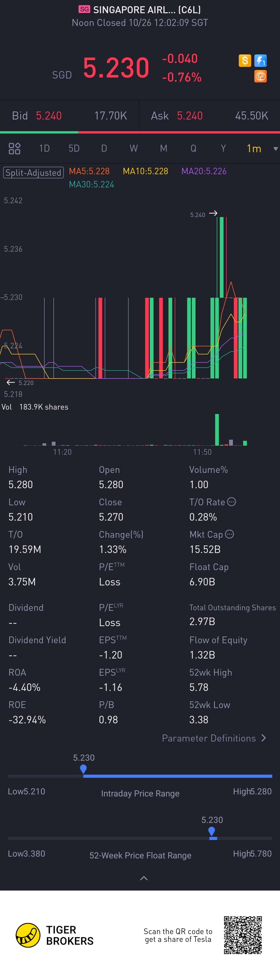Tap the Ask 5.240 quote

click(x=177, y=116)
